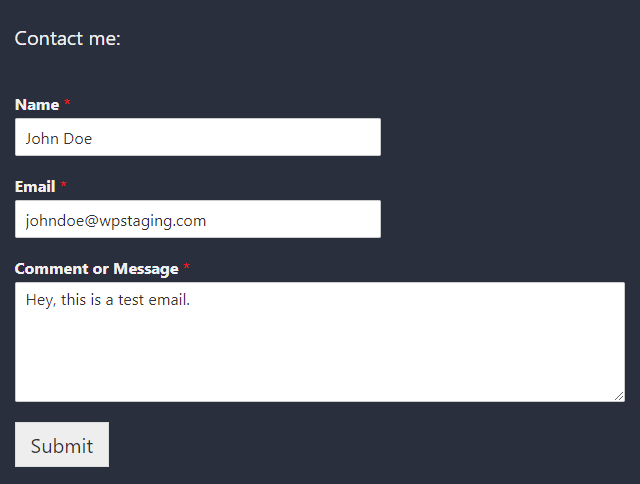The width and height of the screenshot is (640, 484).
Task: Click the Name field label
Action: [x=37, y=105]
